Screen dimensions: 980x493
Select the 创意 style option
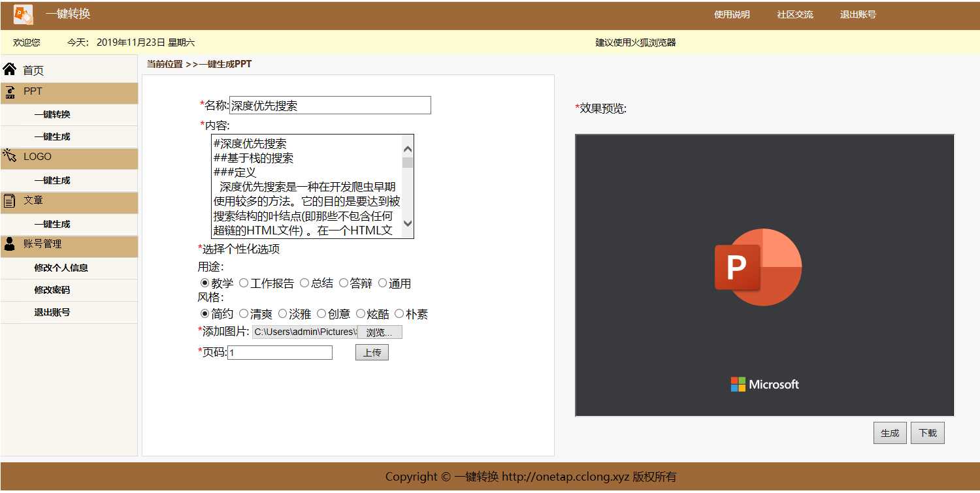pyautogui.click(x=321, y=313)
